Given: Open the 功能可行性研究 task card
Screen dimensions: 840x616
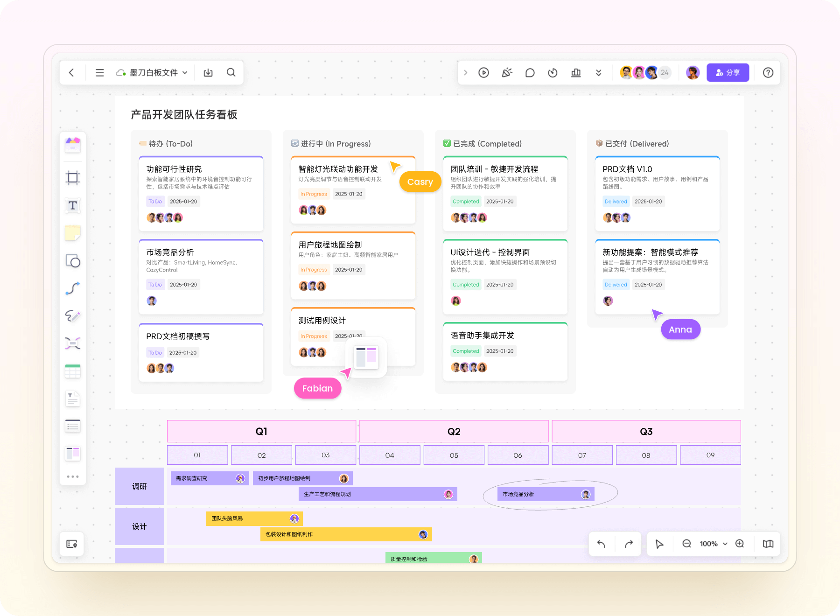Looking at the screenshot, I should click(x=201, y=193).
